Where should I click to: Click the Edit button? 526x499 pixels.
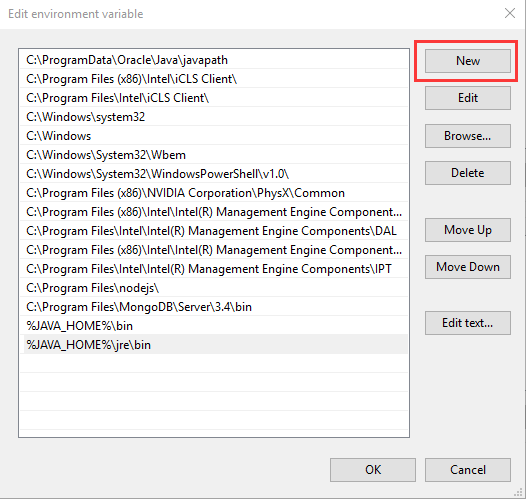coord(468,98)
